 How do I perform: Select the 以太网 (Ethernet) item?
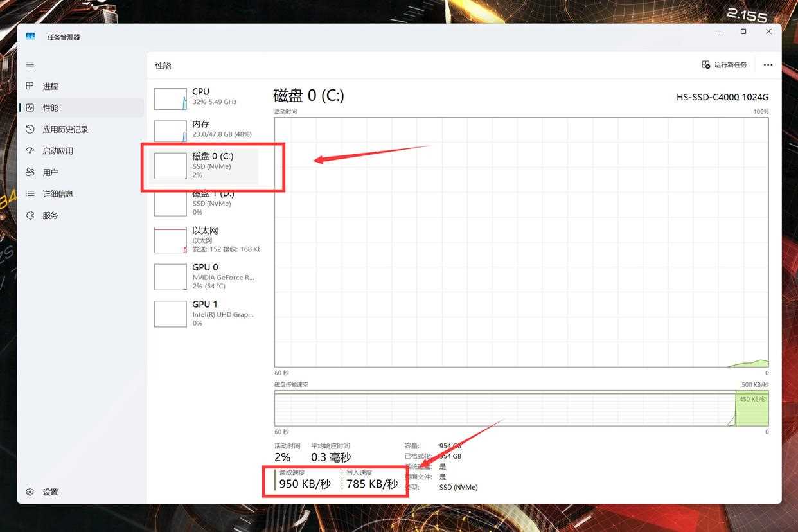pyautogui.click(x=206, y=240)
